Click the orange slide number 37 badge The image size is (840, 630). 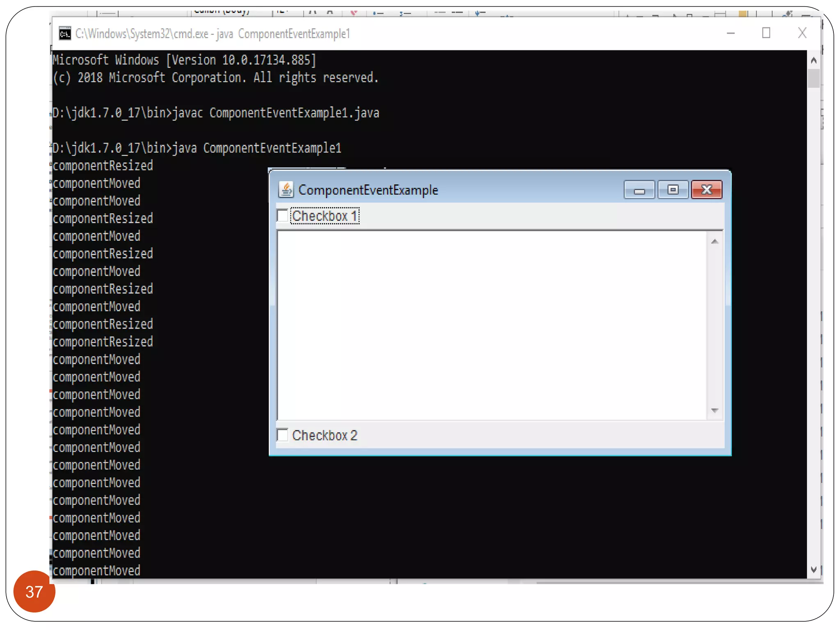click(x=34, y=591)
